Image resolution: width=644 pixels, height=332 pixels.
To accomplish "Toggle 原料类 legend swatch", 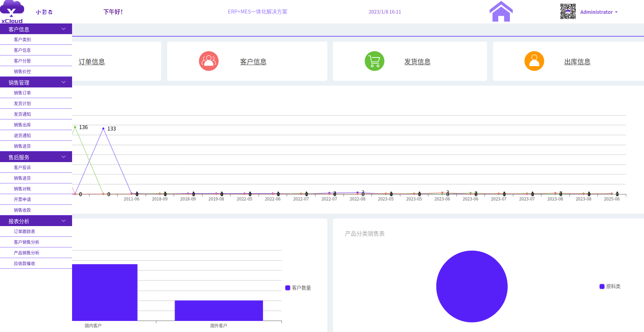I will tap(602, 287).
